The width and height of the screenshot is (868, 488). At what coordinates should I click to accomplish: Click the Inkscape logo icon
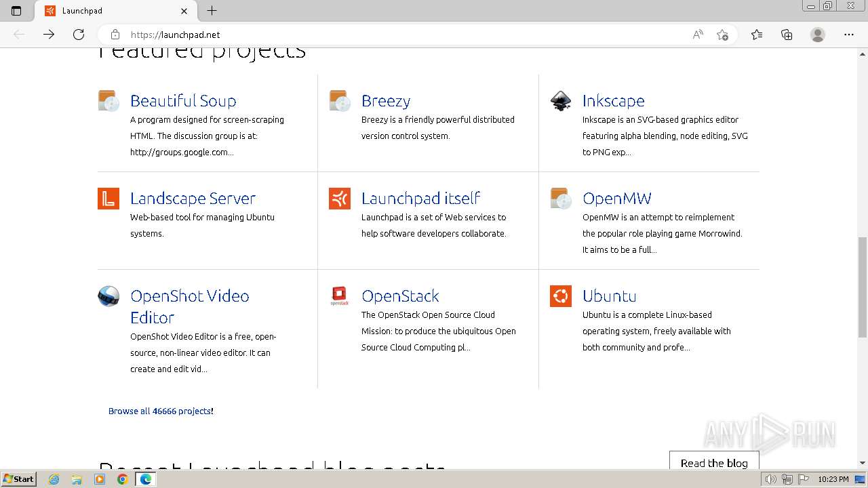point(561,101)
